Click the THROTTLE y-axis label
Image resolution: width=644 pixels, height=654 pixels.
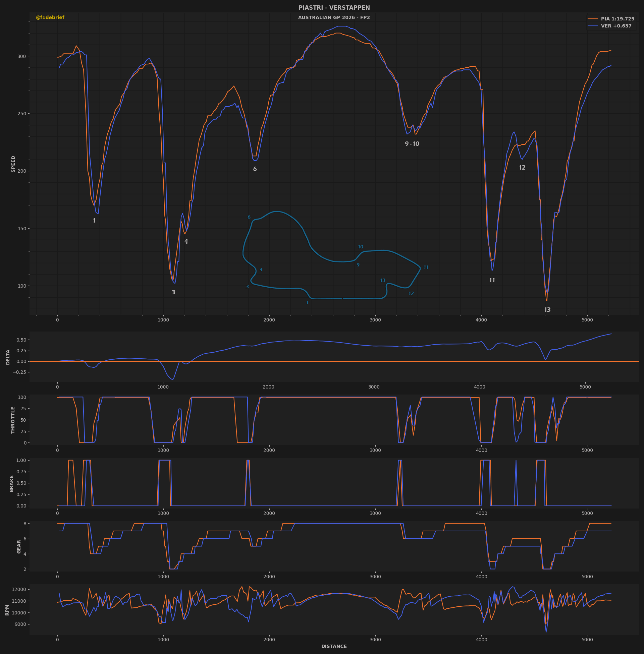[x=13, y=420]
